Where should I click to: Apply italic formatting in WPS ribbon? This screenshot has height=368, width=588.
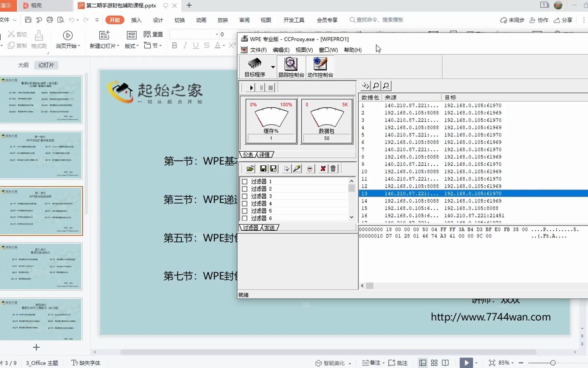[x=185, y=45]
